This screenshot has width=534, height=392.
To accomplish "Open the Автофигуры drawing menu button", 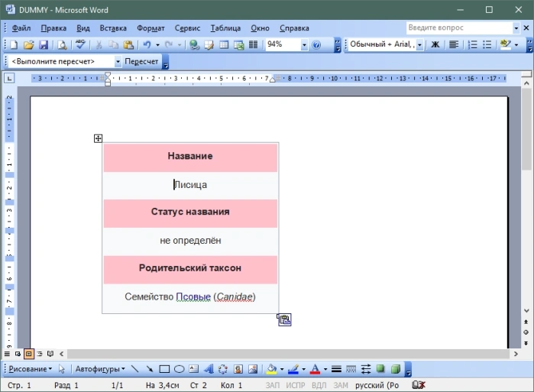I will coord(100,369).
